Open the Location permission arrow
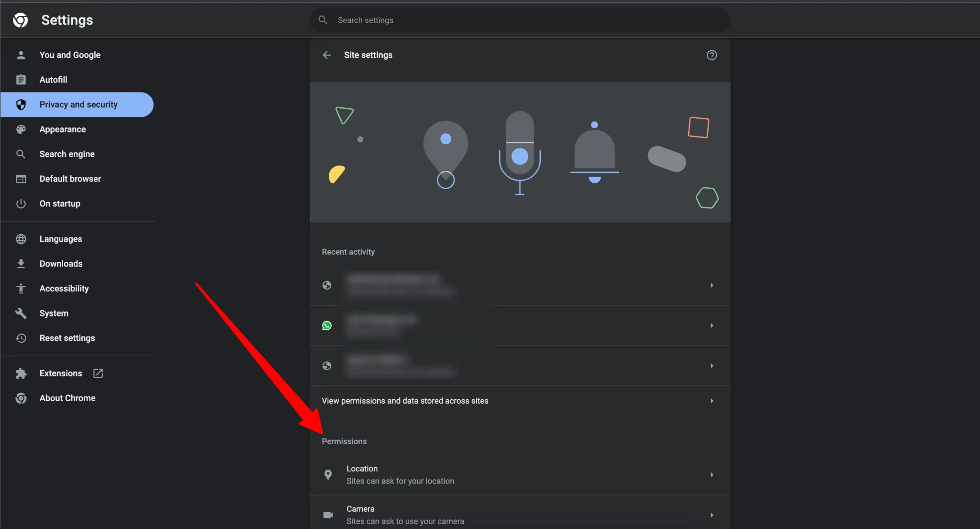This screenshot has height=529, width=980. tap(712, 475)
